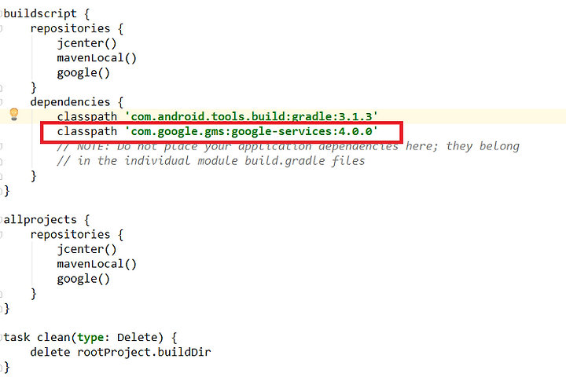Click the 'com.android.tools.build:gradle:3.1.3' string
The height and width of the screenshot is (392, 566).
(x=252, y=117)
